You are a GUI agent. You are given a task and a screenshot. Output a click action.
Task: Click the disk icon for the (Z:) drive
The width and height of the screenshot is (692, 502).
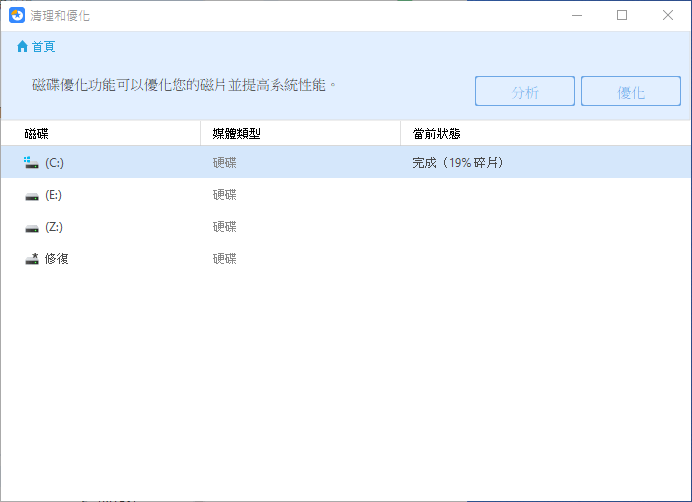click(32, 227)
